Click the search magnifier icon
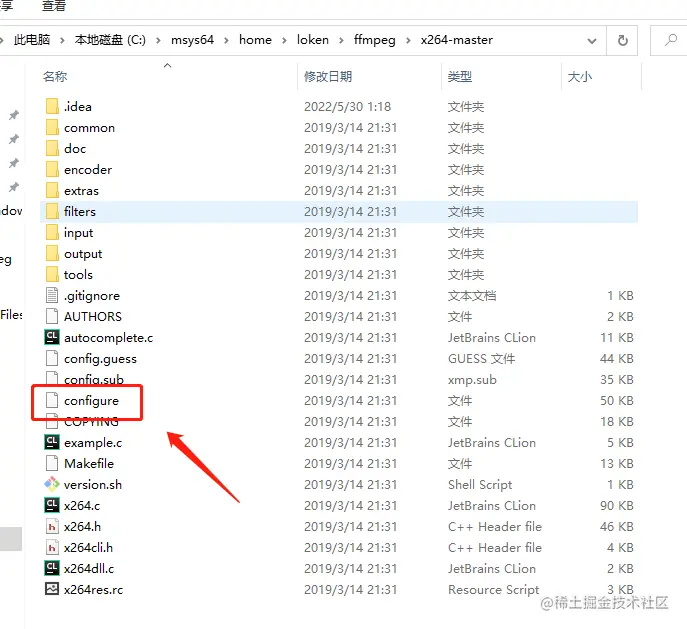The height and width of the screenshot is (629, 687). 670,41
